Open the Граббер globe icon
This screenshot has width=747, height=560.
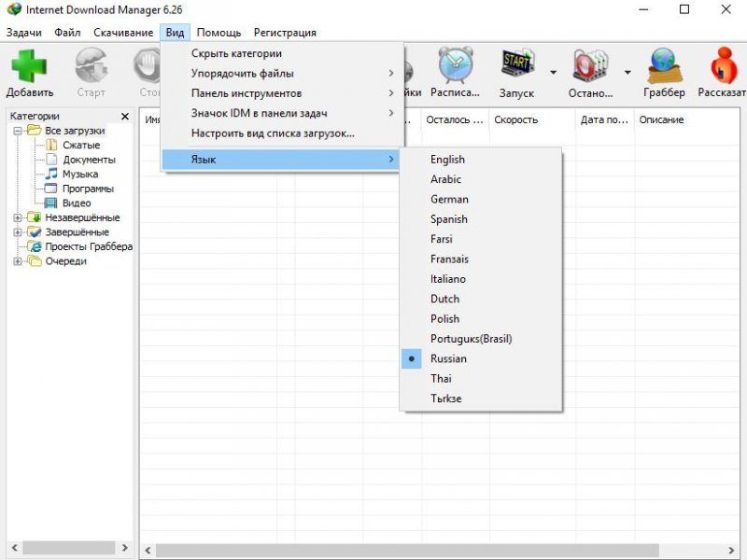[664, 65]
